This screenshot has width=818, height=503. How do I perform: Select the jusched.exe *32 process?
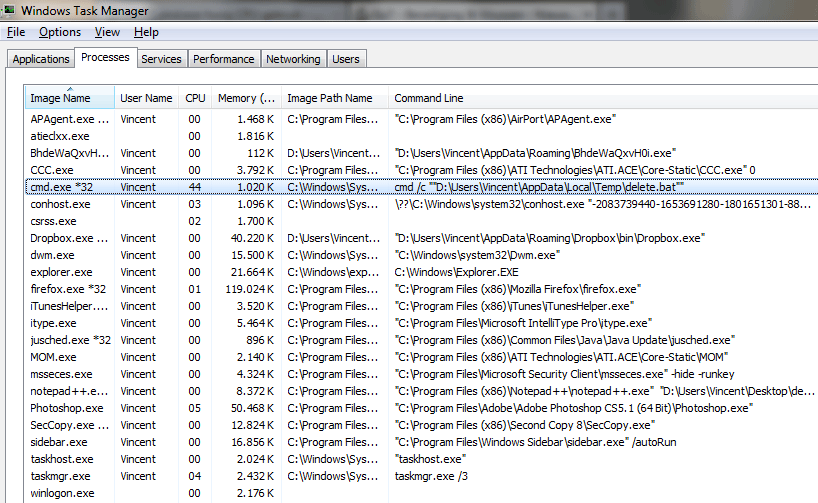422,340
